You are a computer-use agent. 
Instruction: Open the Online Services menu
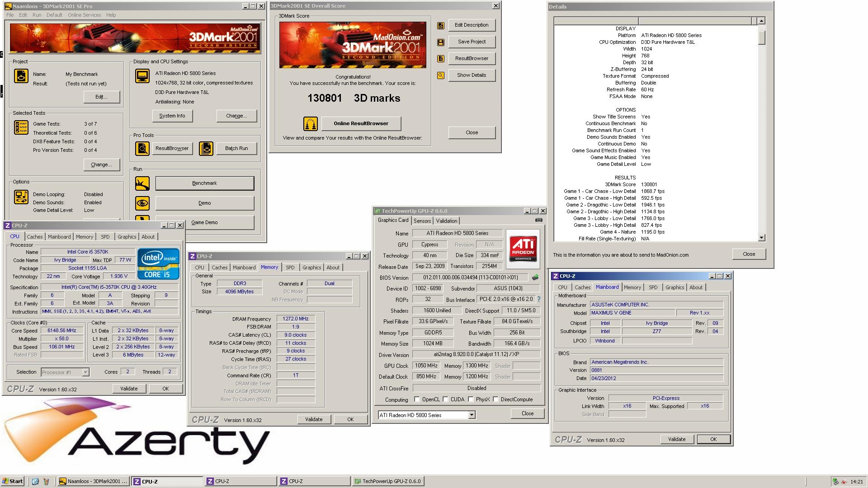click(84, 15)
